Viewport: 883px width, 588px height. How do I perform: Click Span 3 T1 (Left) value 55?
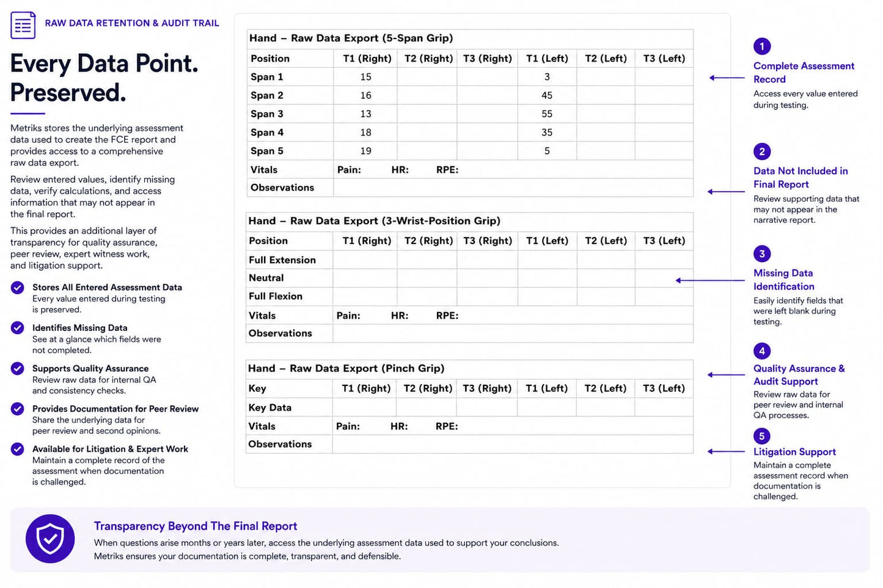coord(547,114)
